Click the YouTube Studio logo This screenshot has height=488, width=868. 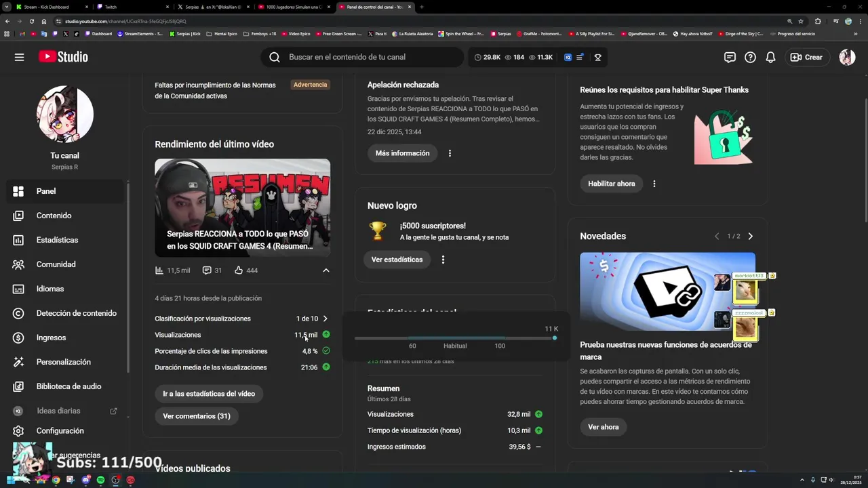63,57
